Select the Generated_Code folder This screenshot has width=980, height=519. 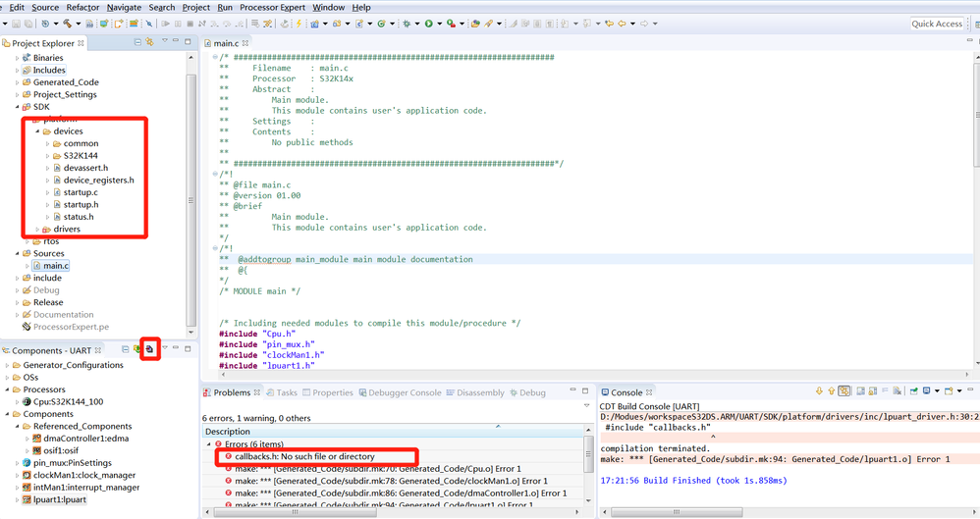(66, 82)
